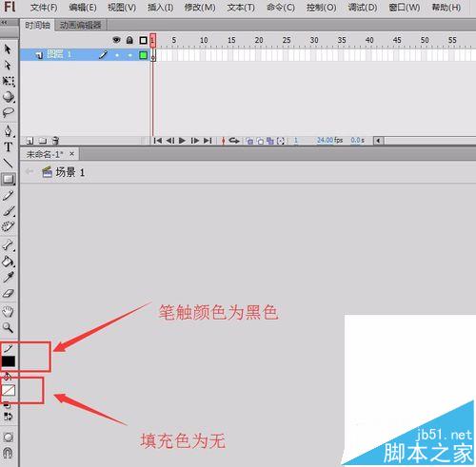Select the Pencil tool
Image resolution: width=476 pixels, height=467 pixels.
9,196
